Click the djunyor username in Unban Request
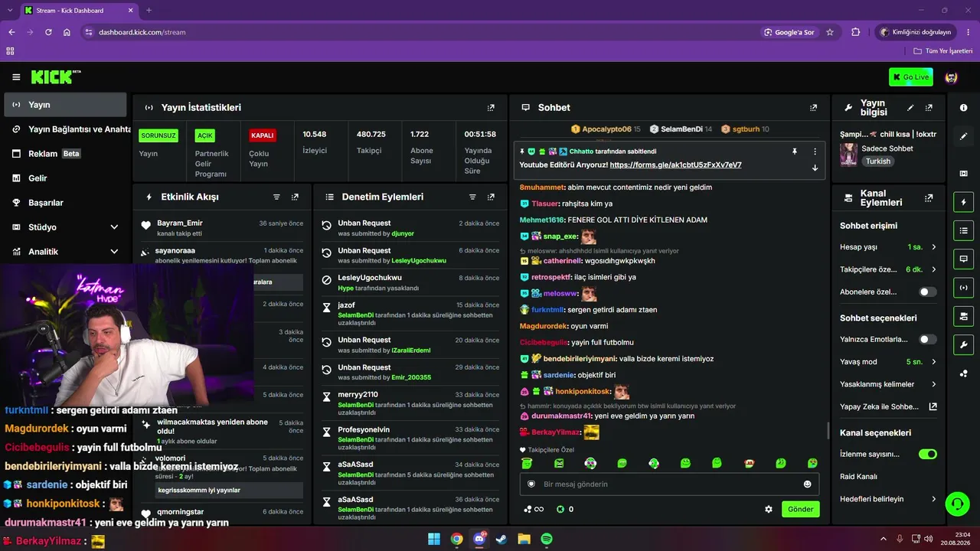Screen dimensions: 980x551 [x=403, y=233]
